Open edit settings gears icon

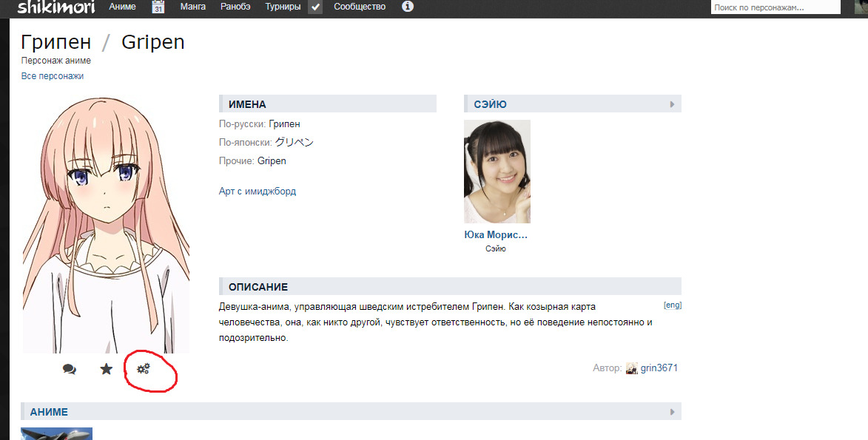coord(144,368)
